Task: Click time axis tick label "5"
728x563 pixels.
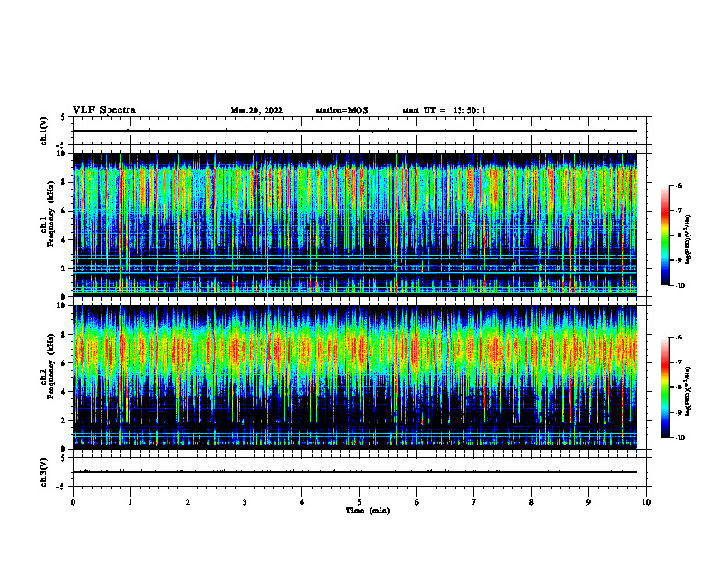Action: click(x=359, y=502)
